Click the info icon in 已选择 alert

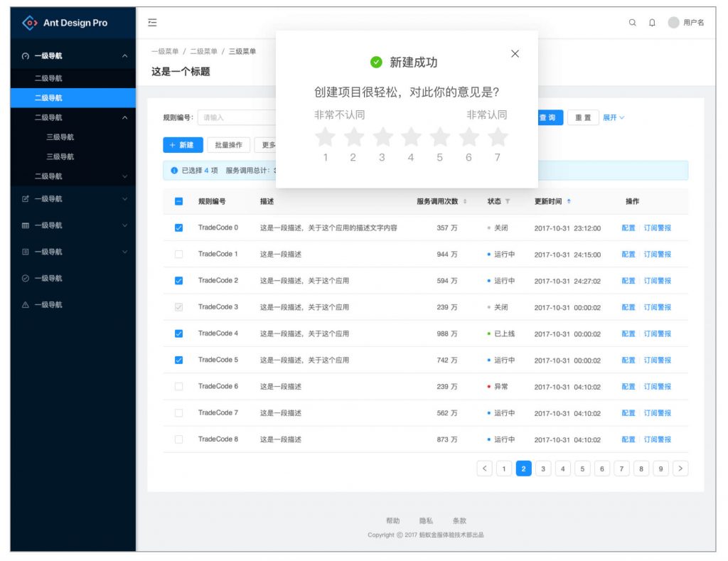pos(174,171)
